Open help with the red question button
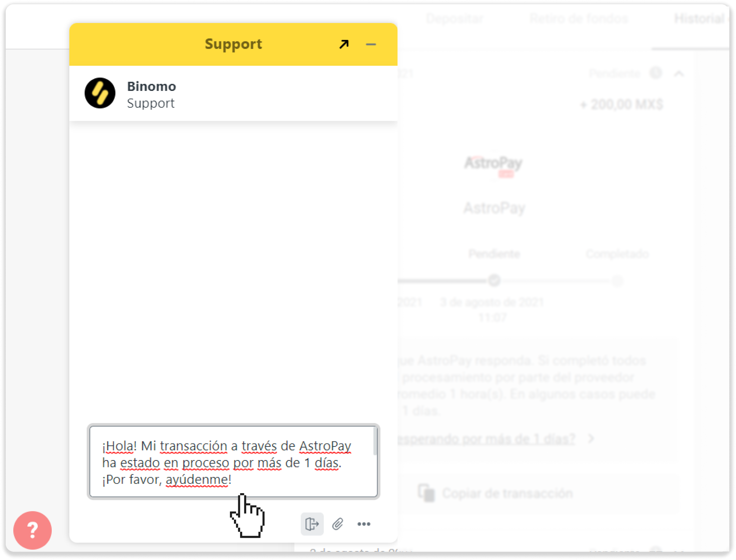 click(x=32, y=530)
